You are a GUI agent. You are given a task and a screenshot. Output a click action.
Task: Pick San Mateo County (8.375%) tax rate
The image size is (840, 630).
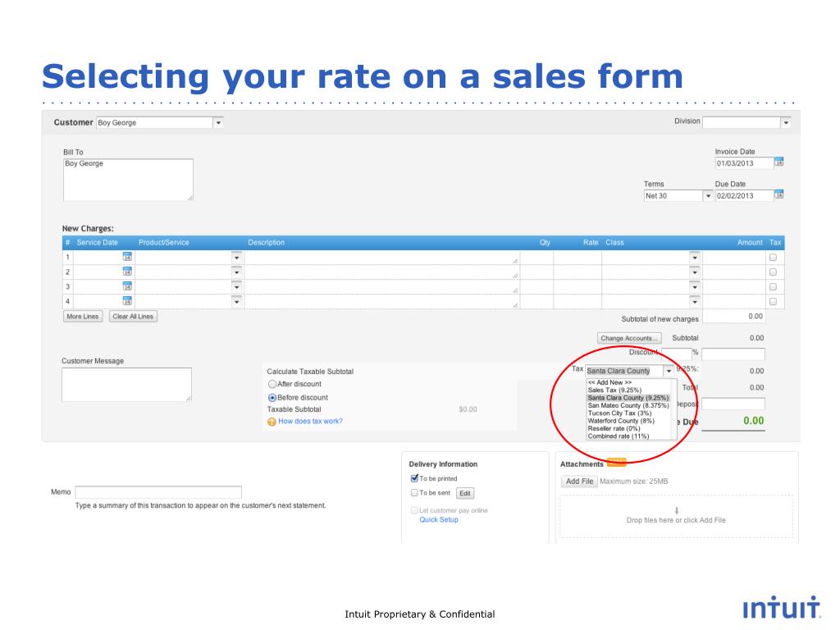tap(628, 405)
